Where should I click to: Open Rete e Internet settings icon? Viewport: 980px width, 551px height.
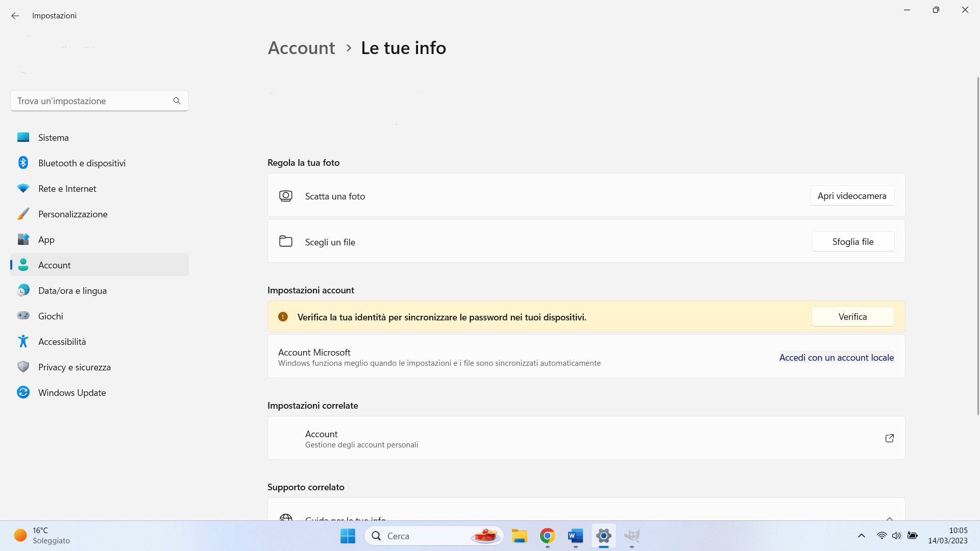click(23, 188)
